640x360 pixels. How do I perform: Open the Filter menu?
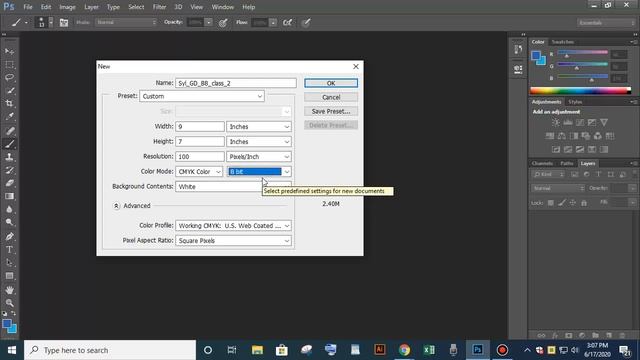pyautogui.click(x=159, y=7)
